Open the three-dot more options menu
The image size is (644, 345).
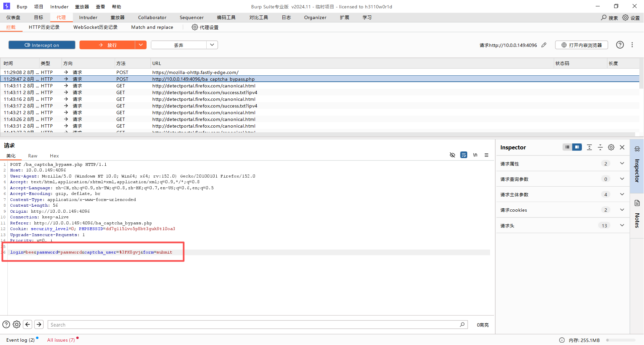click(632, 45)
